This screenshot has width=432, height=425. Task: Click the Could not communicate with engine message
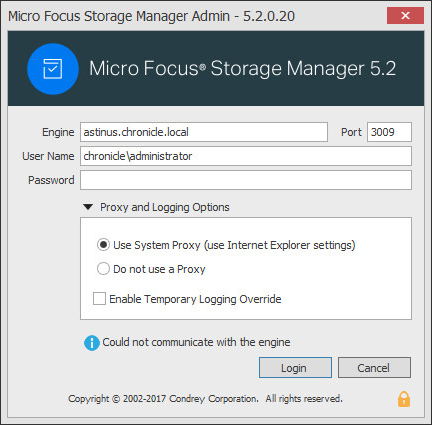pyautogui.click(x=196, y=342)
